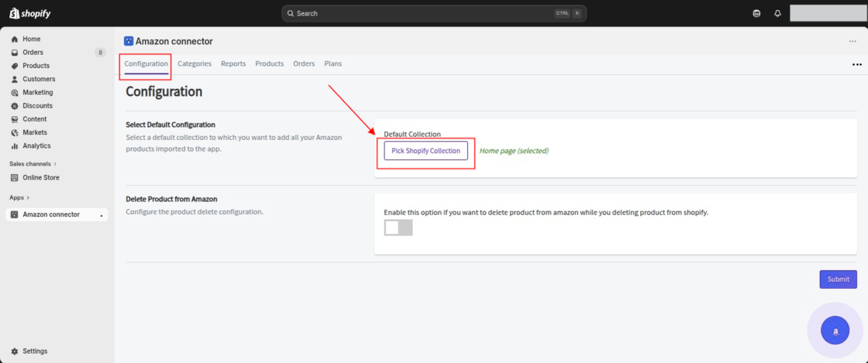This screenshot has height=363, width=868.
Task: Click the CTRL K shortcut hint
Action: pos(569,13)
